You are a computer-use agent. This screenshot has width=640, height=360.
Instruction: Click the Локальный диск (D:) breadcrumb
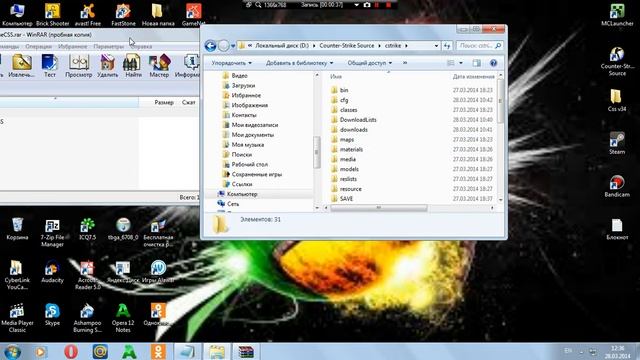click(x=282, y=46)
